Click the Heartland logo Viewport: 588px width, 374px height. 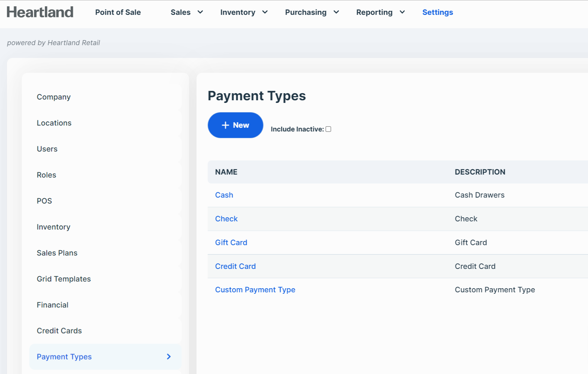40,12
